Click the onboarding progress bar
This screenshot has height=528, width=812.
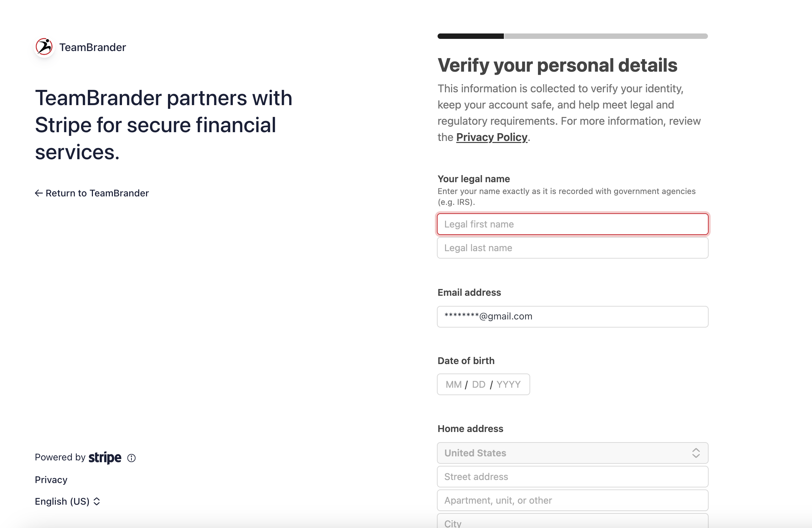572,36
